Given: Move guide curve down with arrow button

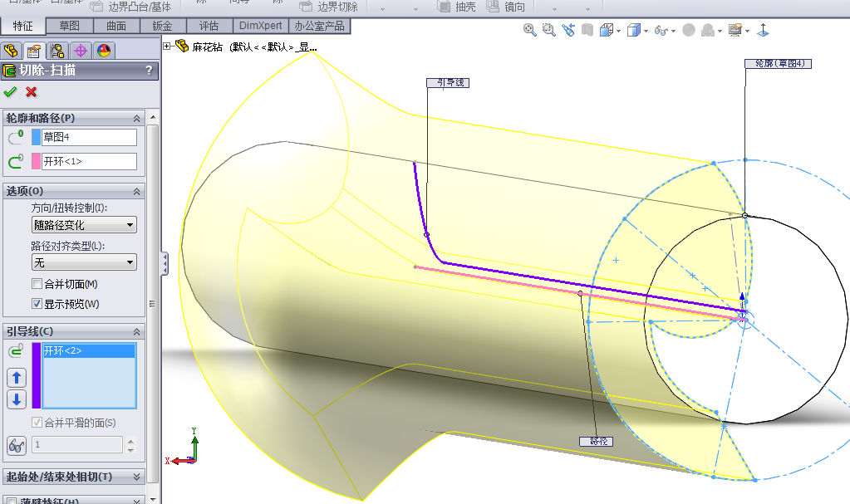Looking at the screenshot, I should point(17,399).
